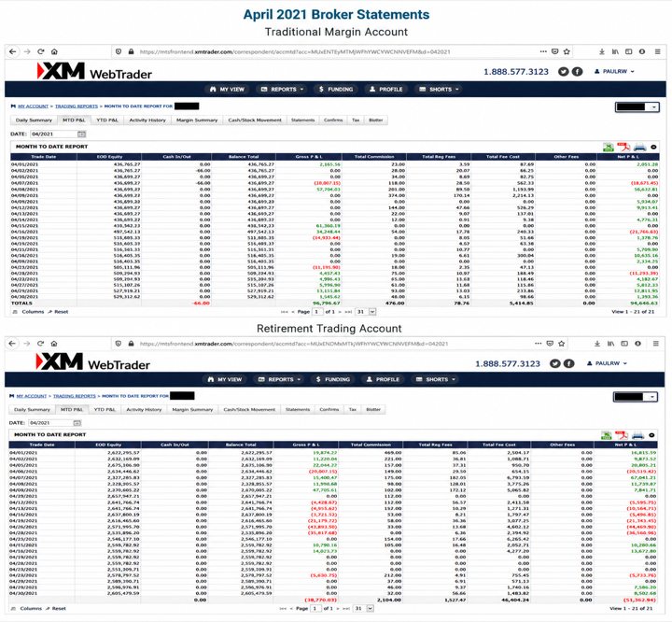This screenshot has height=622, width=672.
Task: Bookmark page star in Retirement account browser
Action: pos(562,343)
